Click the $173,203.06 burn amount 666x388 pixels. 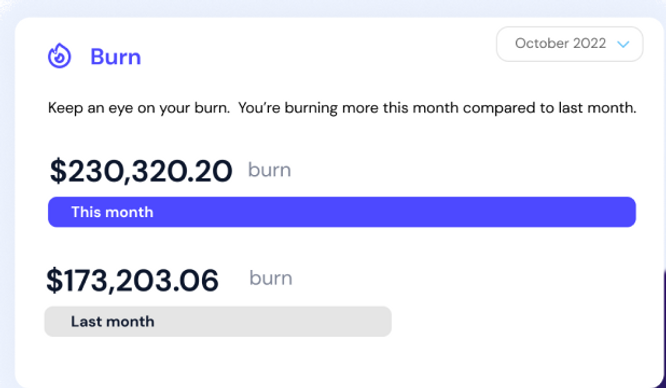[x=132, y=280]
